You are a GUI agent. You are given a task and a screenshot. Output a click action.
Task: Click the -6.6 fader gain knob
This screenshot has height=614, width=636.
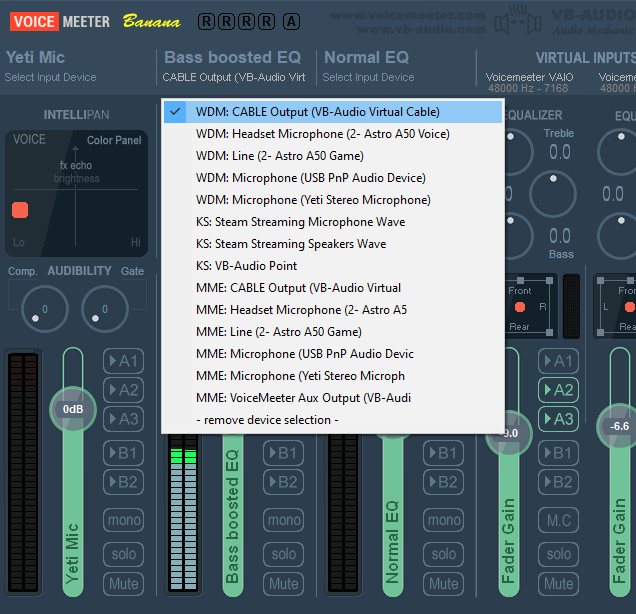click(x=619, y=426)
